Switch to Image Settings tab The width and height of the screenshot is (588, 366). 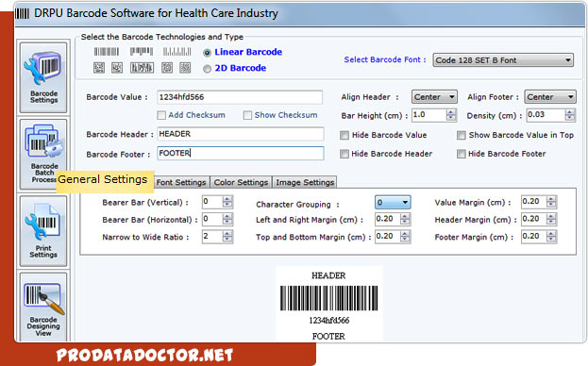(305, 182)
